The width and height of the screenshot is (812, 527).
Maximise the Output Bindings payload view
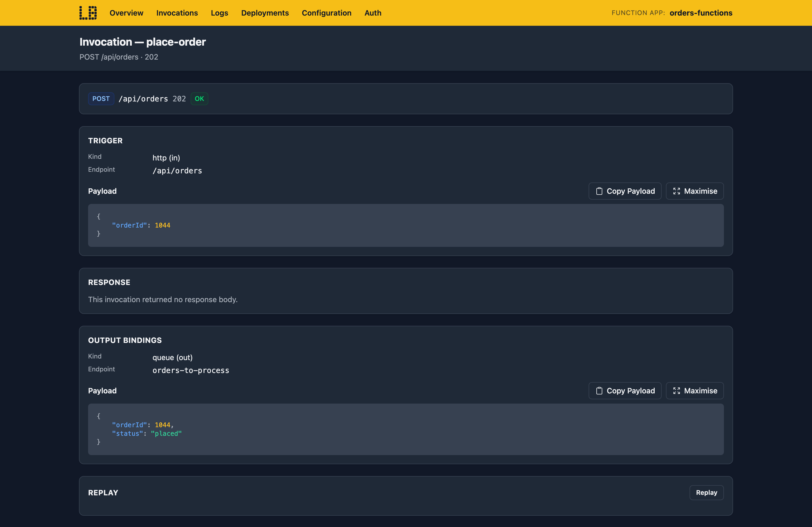pos(695,391)
